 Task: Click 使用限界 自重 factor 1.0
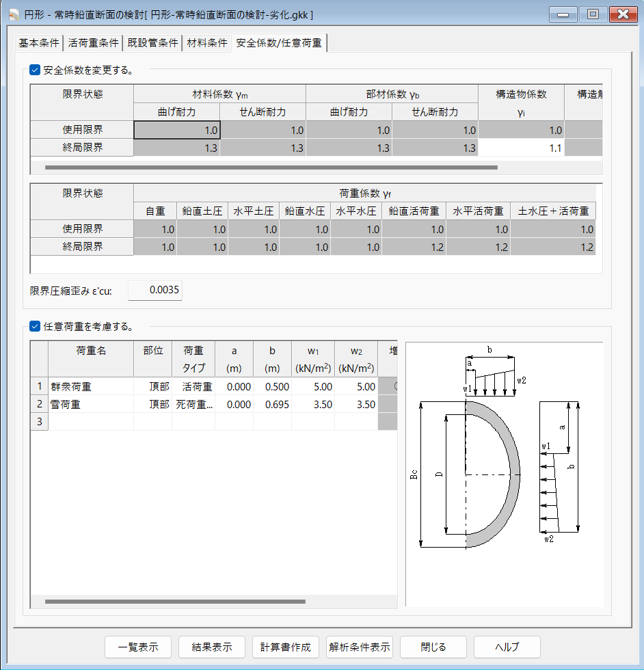pyautogui.click(x=155, y=229)
